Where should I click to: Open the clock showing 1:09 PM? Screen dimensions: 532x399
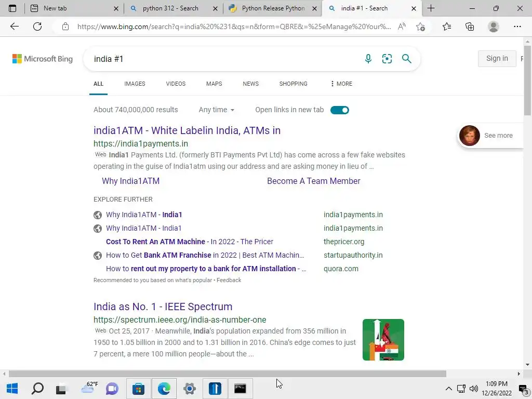tap(496, 389)
